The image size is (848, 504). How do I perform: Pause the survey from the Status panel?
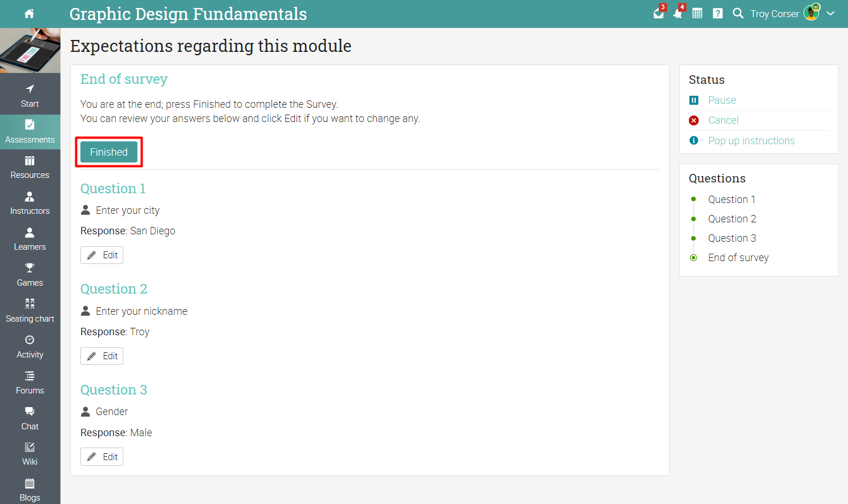722,100
